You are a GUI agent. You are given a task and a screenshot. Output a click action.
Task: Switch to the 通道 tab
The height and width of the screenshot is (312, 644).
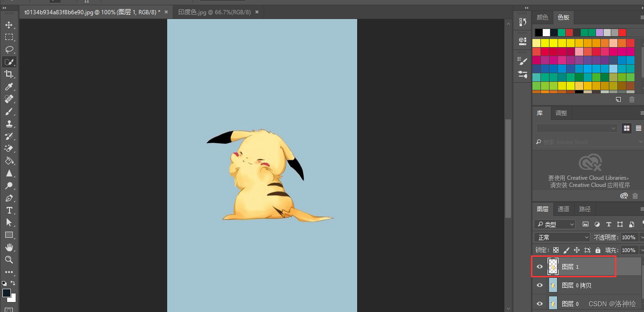pos(564,209)
